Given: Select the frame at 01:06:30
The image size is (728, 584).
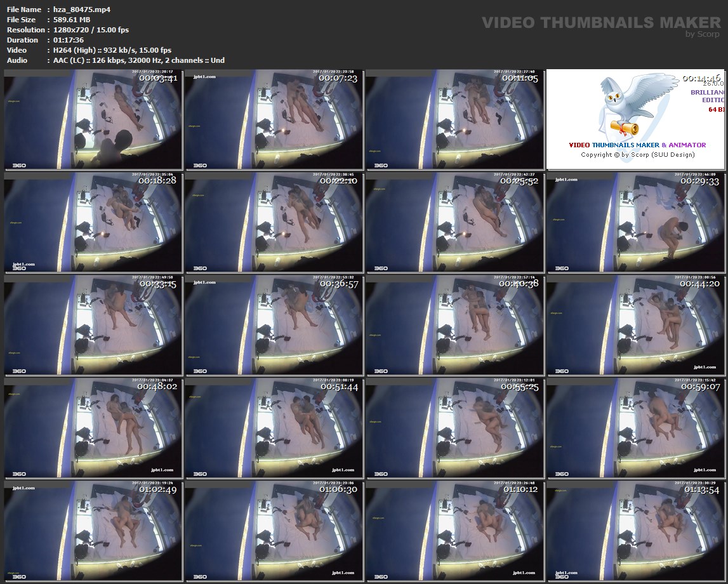Looking at the screenshot, I should tap(274, 531).
